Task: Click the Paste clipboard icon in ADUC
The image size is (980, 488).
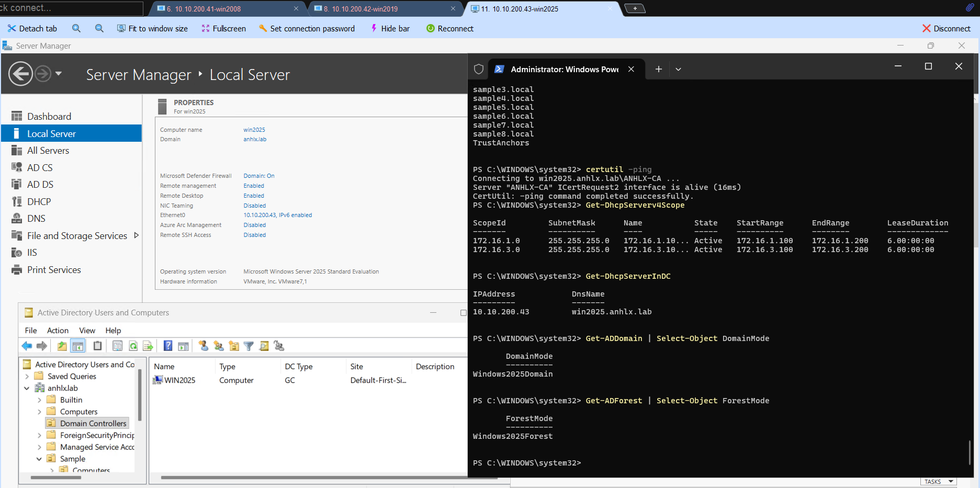Action: point(97,346)
